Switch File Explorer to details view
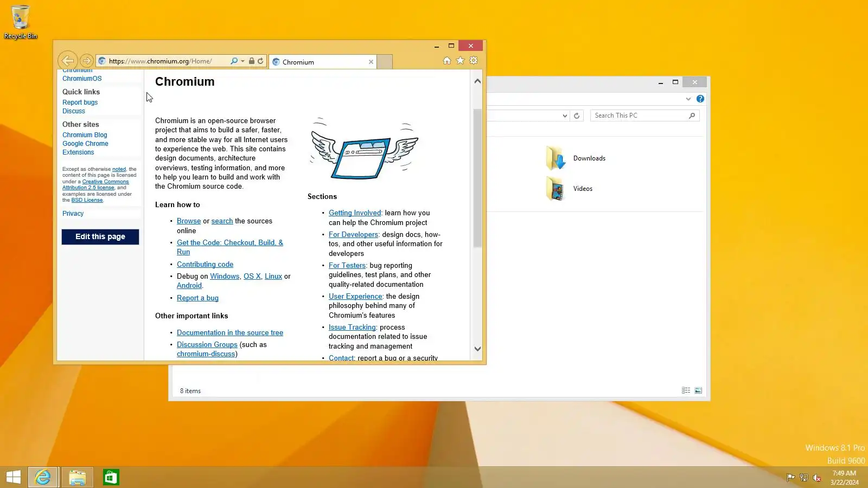This screenshot has height=488, width=868. 686,390
